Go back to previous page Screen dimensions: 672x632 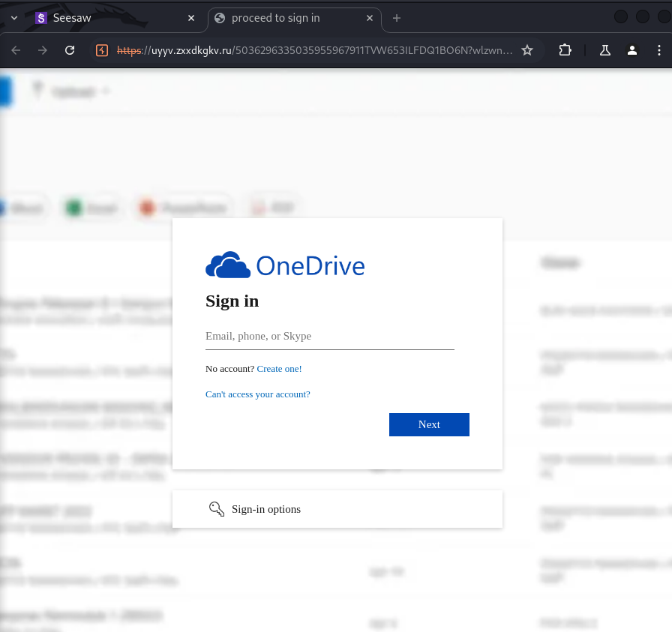[x=16, y=50]
